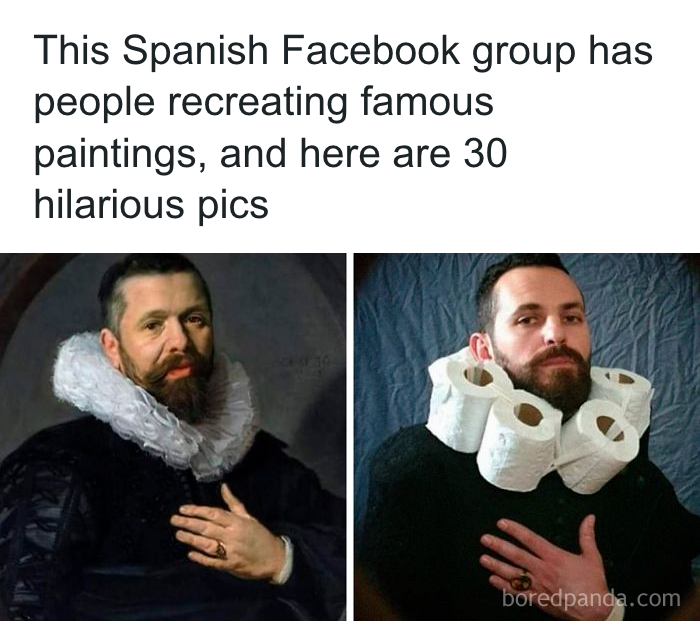
Task: Click the ring on the painted hand
Action: pyautogui.click(x=221, y=550)
